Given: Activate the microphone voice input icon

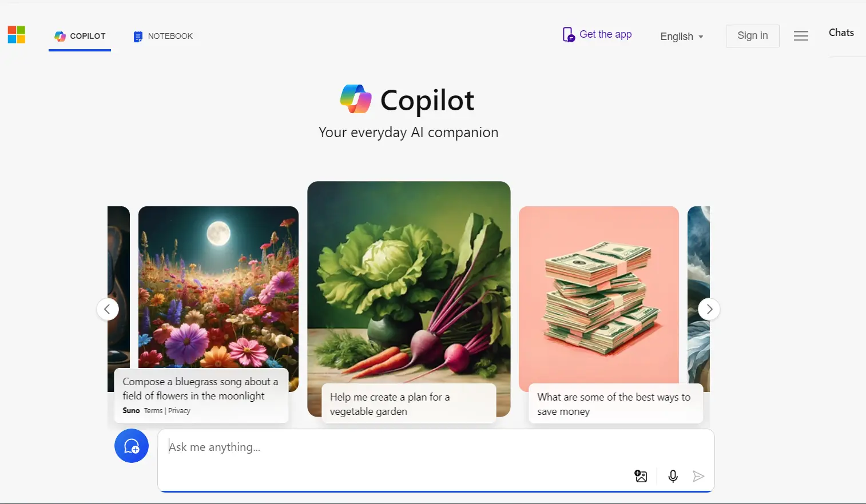Looking at the screenshot, I should tap(673, 476).
